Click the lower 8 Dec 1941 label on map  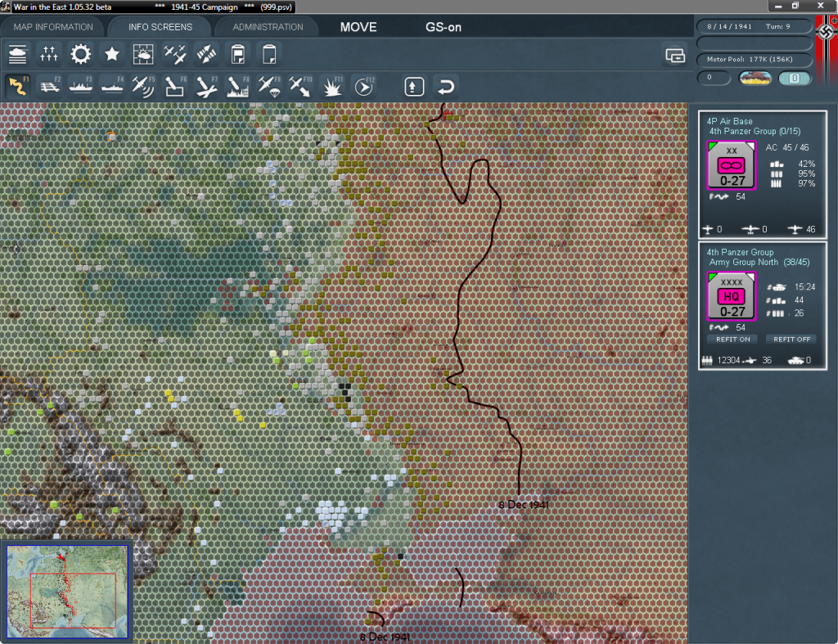(x=385, y=637)
